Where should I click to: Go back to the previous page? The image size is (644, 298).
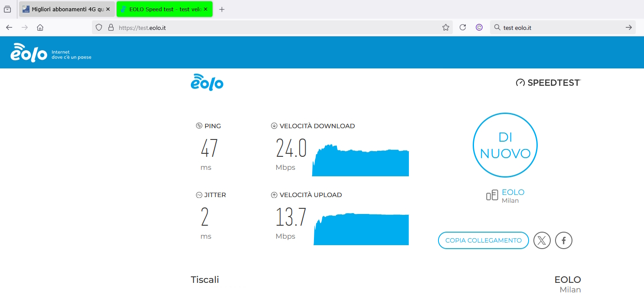coord(9,28)
